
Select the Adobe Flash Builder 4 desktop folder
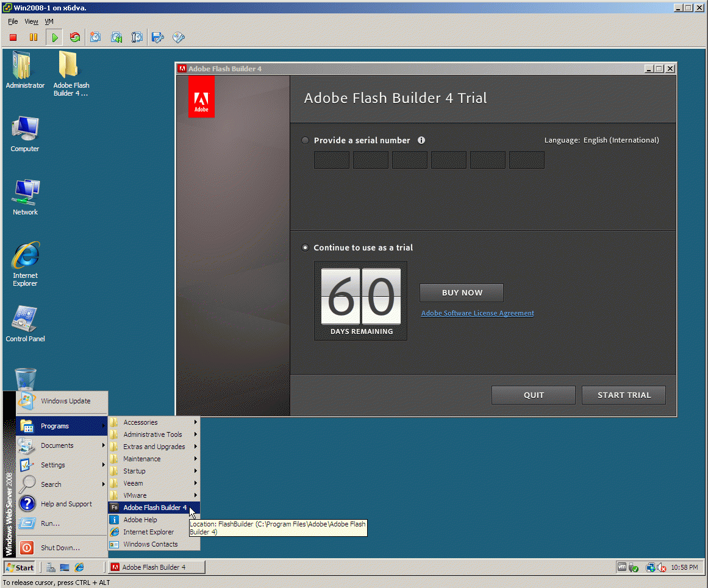71,74
